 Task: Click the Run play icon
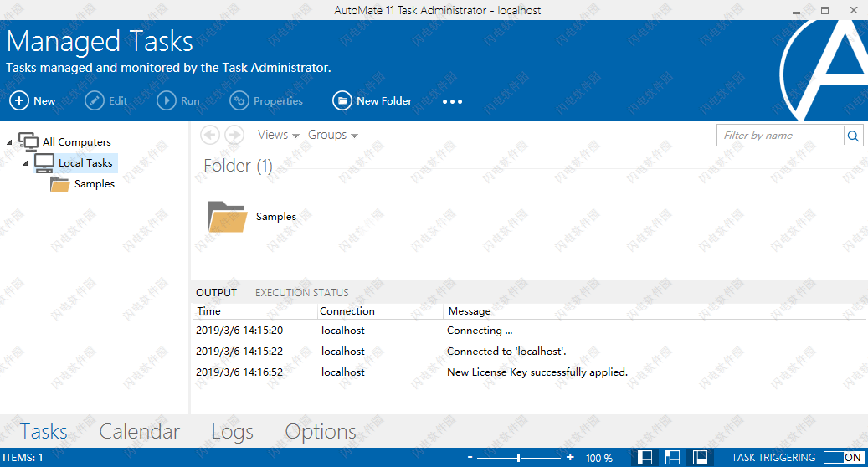(166, 100)
